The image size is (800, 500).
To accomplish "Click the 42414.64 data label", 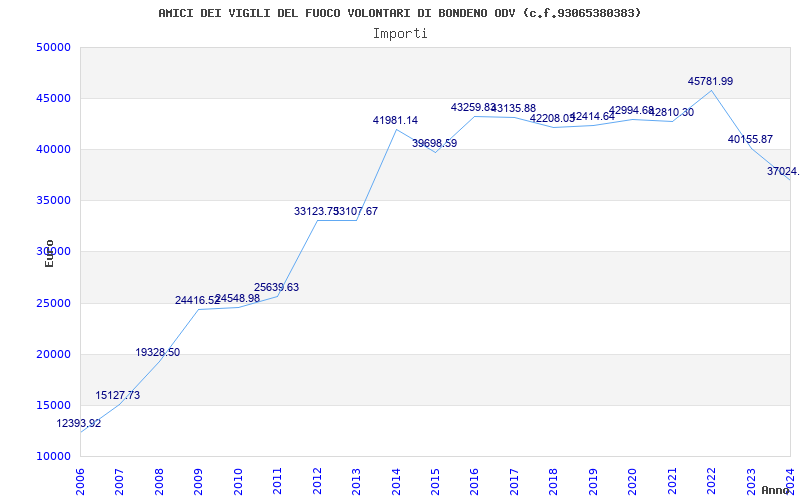I will [592, 116].
